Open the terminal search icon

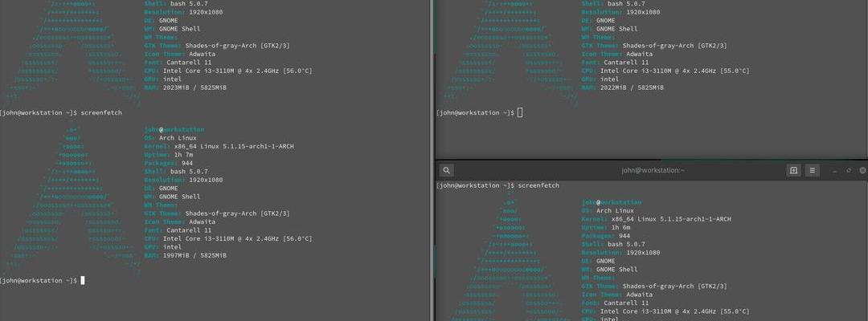447,170
